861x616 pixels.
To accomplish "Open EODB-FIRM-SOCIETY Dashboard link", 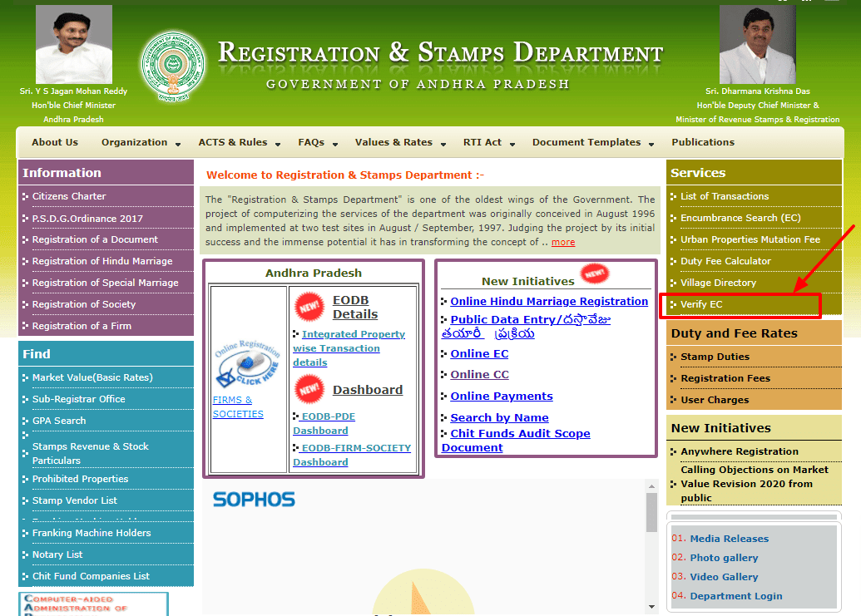I will [351, 455].
